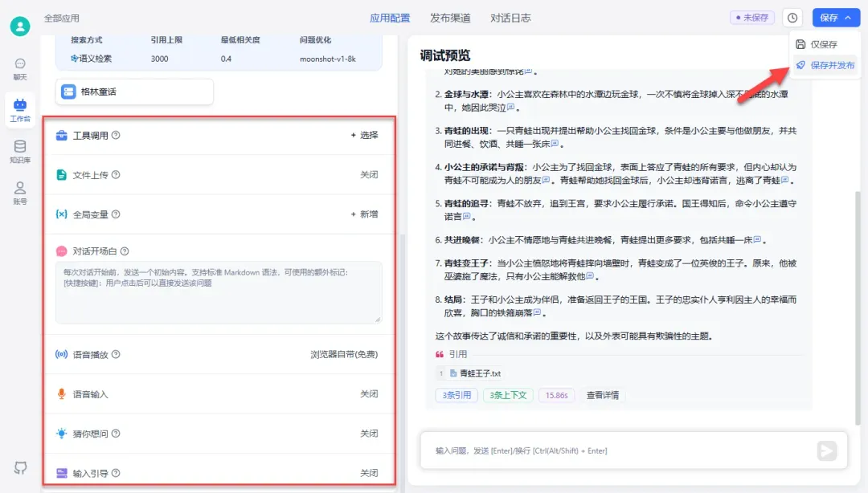Show help for 工具调用
This screenshot has width=868, height=493.
(x=116, y=135)
